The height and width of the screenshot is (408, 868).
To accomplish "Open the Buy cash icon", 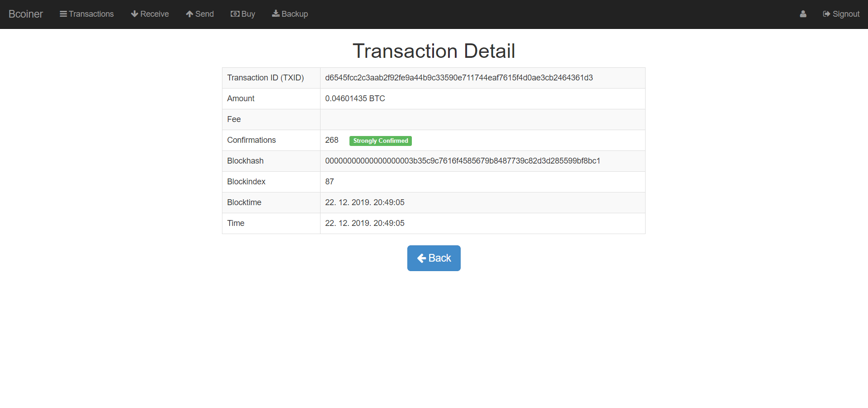I will 234,14.
